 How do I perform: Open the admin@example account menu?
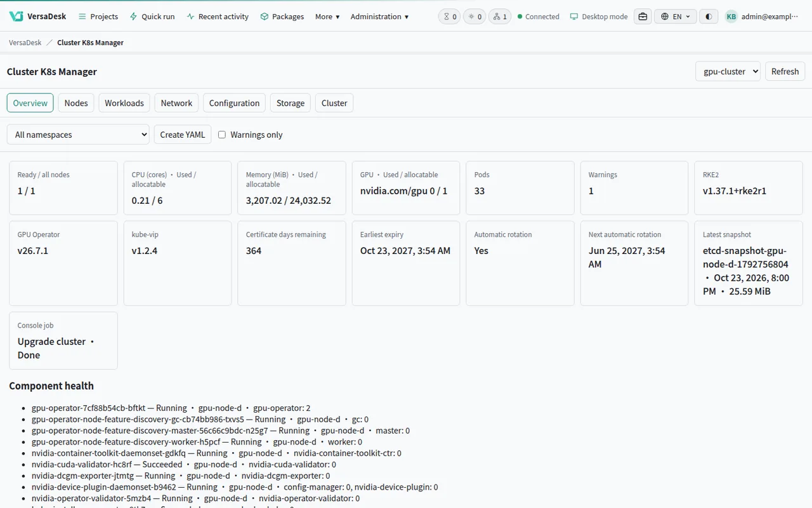pos(770,17)
